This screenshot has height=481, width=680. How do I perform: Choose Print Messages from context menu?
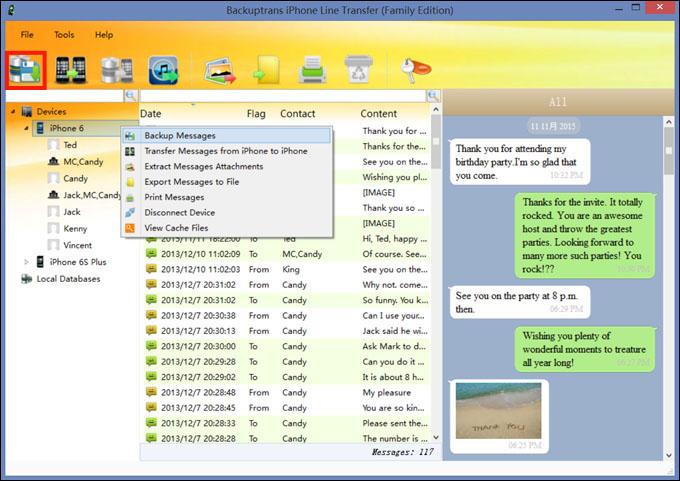pos(226,197)
